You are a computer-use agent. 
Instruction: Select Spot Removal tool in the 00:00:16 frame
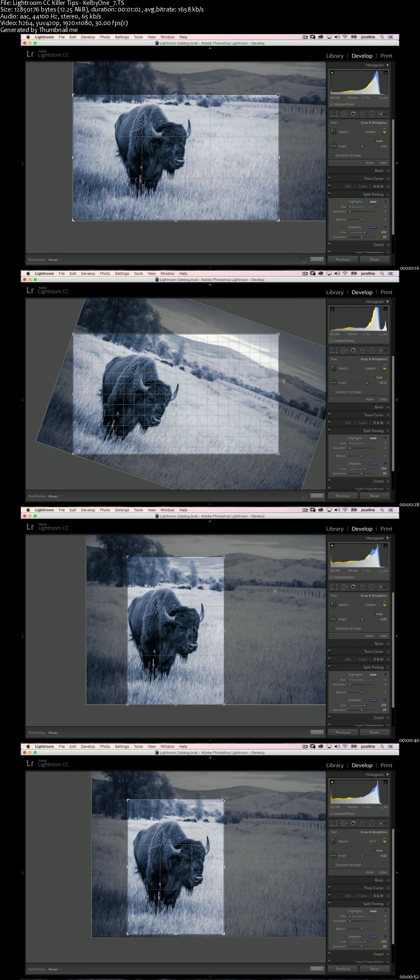344,114
